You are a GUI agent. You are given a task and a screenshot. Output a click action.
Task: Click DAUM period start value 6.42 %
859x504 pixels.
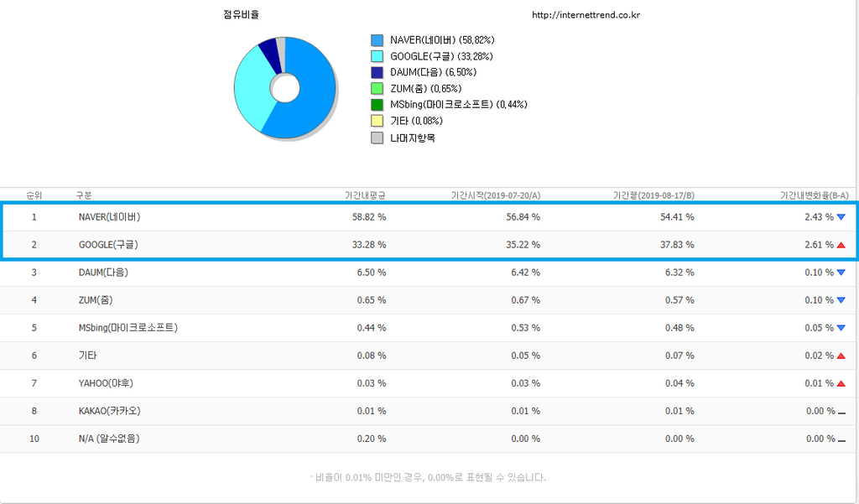(x=525, y=273)
